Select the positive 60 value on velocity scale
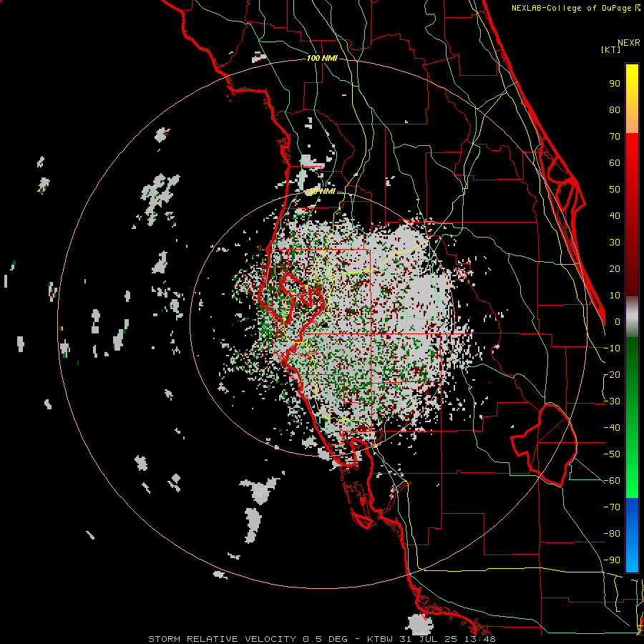This screenshot has width=644, height=644. click(615, 162)
